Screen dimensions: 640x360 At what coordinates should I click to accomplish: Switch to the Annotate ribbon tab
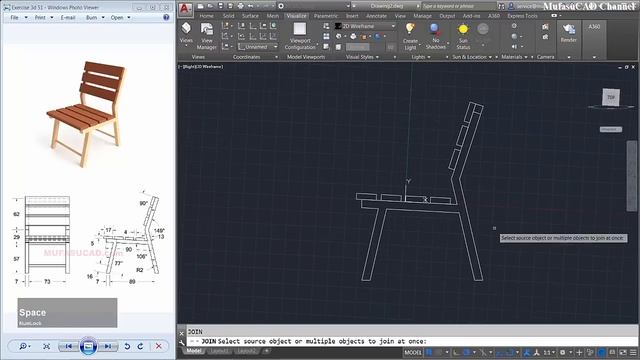376,16
